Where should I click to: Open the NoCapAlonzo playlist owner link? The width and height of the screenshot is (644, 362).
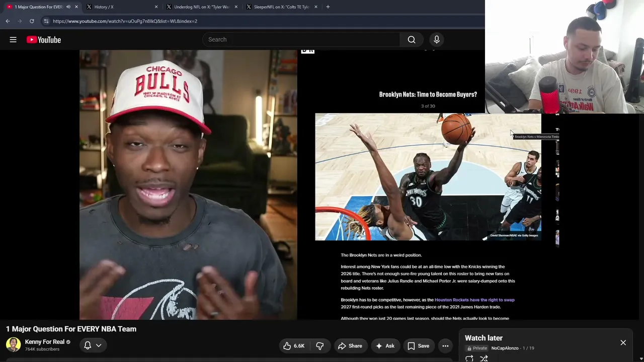coord(505,348)
